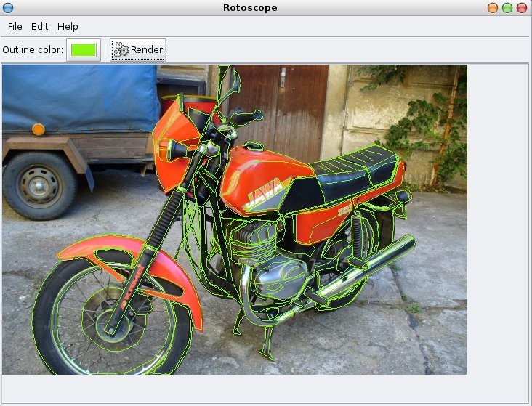Open the Edit menu

pyautogui.click(x=39, y=26)
